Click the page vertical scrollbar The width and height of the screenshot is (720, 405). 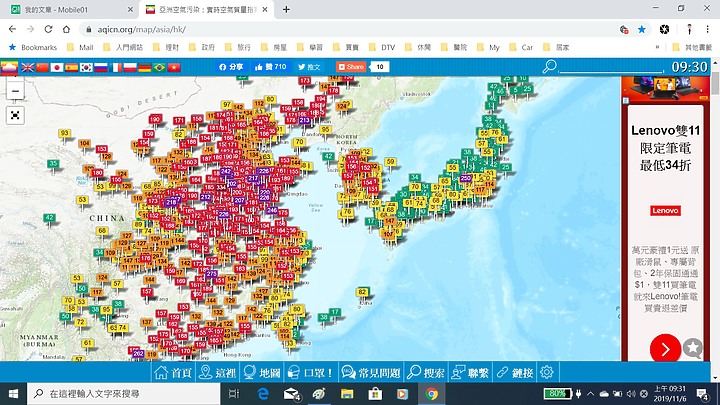click(715, 84)
